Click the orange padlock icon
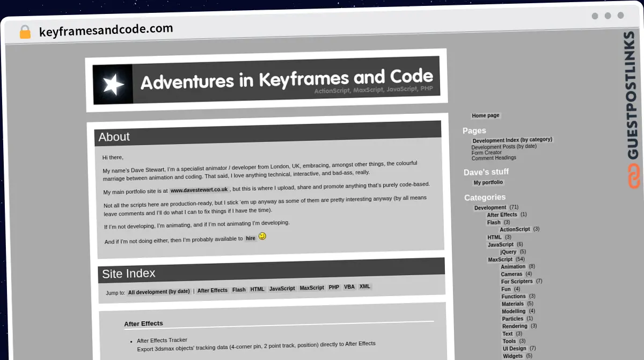The image size is (644, 360). 25,32
